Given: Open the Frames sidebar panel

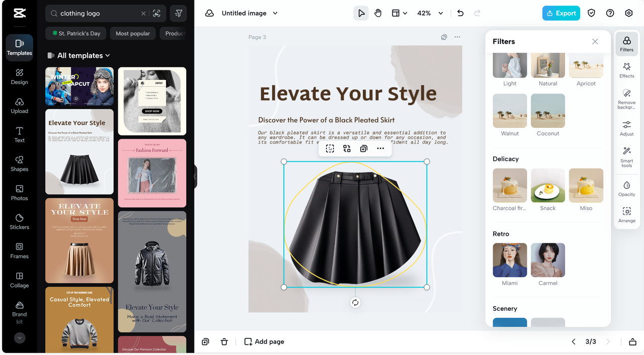Looking at the screenshot, I should click(x=19, y=250).
